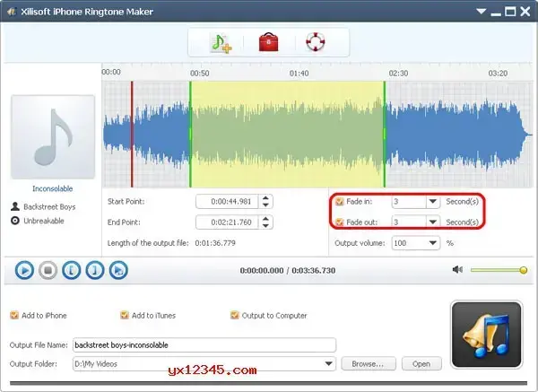Open the title bar dropdown triangle menu
This screenshot has width=538, height=392.
[x=482, y=12]
